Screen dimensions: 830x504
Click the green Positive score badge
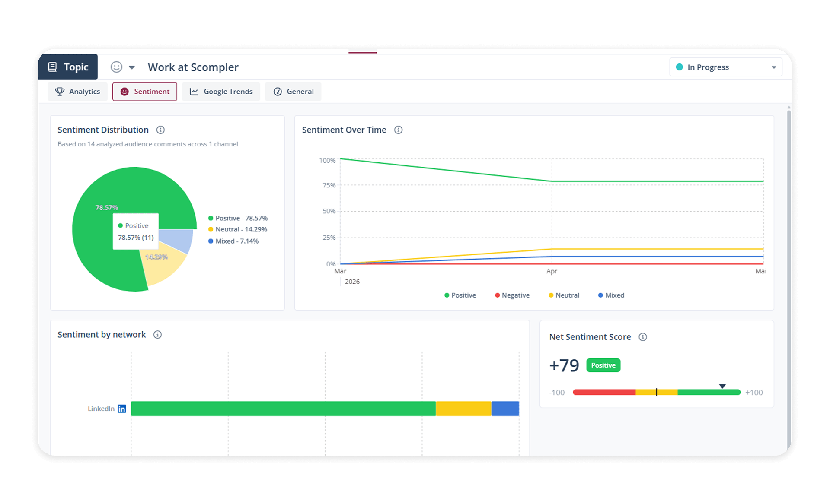point(603,365)
